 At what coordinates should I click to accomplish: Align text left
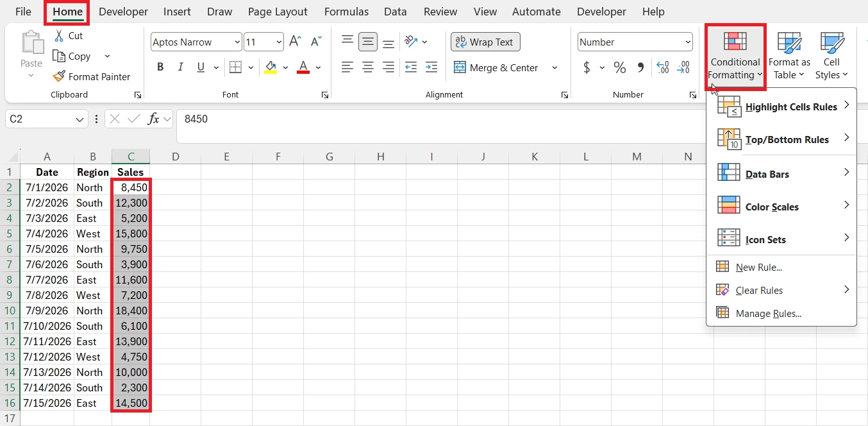pyautogui.click(x=347, y=67)
